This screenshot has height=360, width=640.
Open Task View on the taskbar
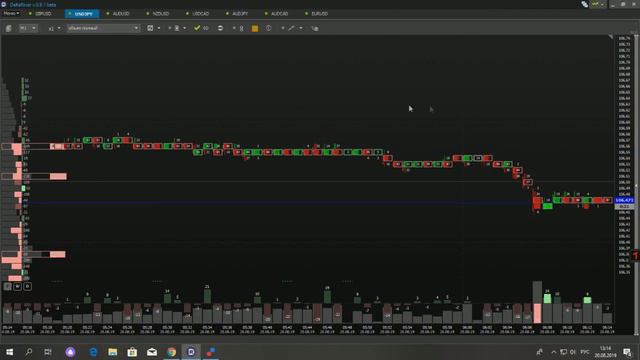point(48,352)
